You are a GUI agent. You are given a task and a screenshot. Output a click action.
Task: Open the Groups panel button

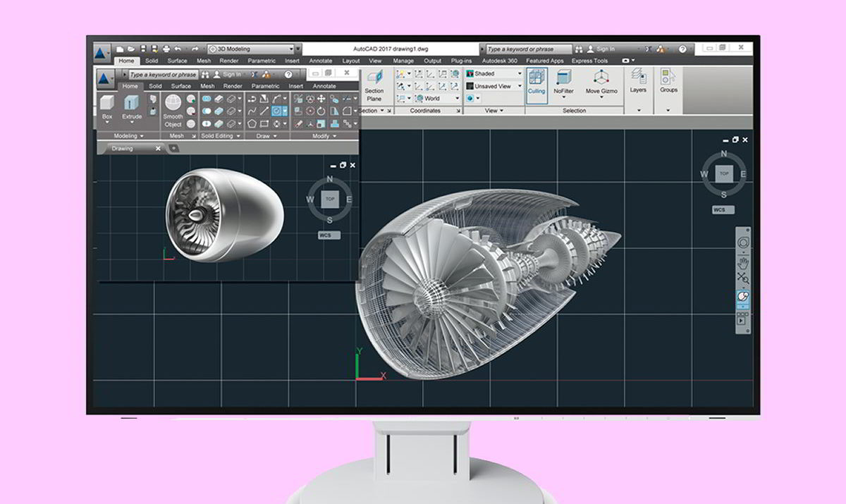tap(668, 82)
